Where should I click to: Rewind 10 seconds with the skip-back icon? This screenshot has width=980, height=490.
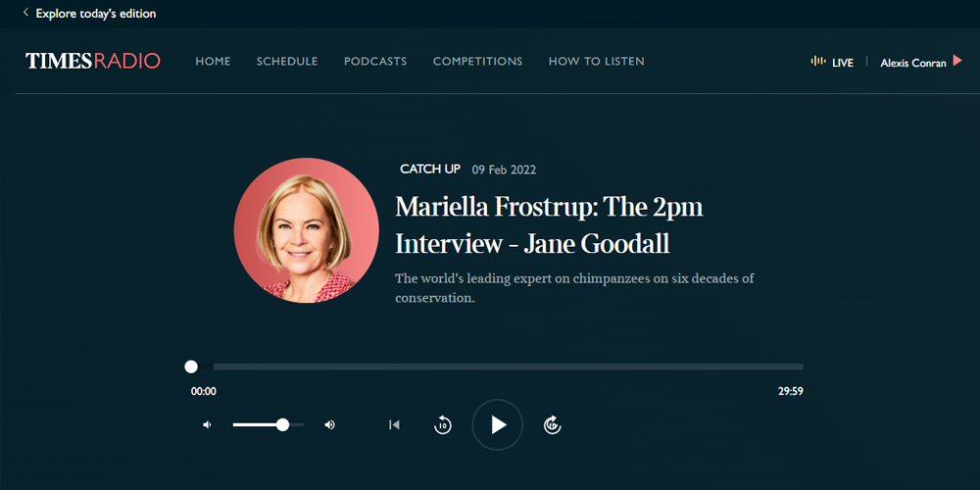click(443, 425)
